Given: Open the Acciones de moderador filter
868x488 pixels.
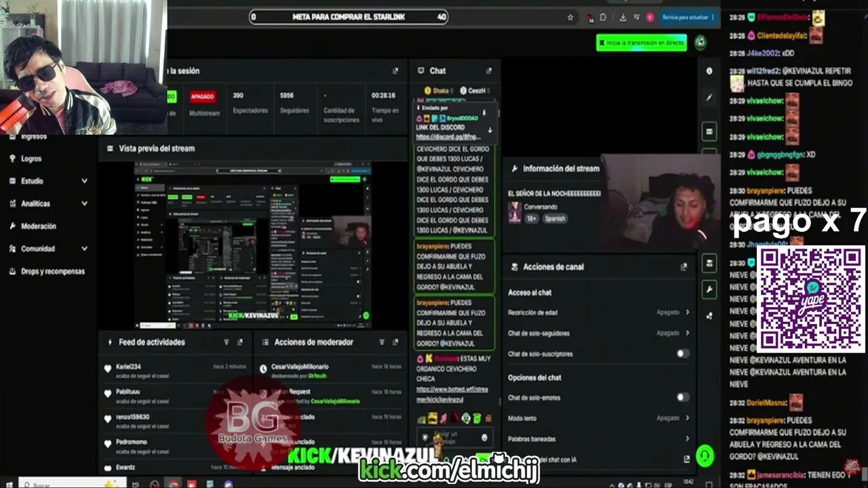Looking at the screenshot, I should tap(382, 342).
